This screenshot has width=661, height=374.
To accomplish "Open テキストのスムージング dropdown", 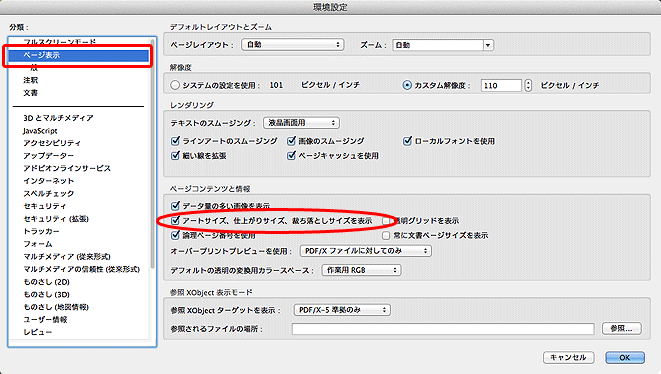I will click(301, 123).
